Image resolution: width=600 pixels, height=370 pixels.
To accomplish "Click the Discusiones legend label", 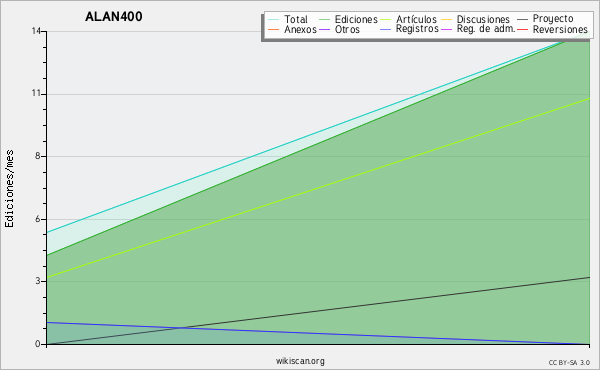I will click(x=483, y=19).
